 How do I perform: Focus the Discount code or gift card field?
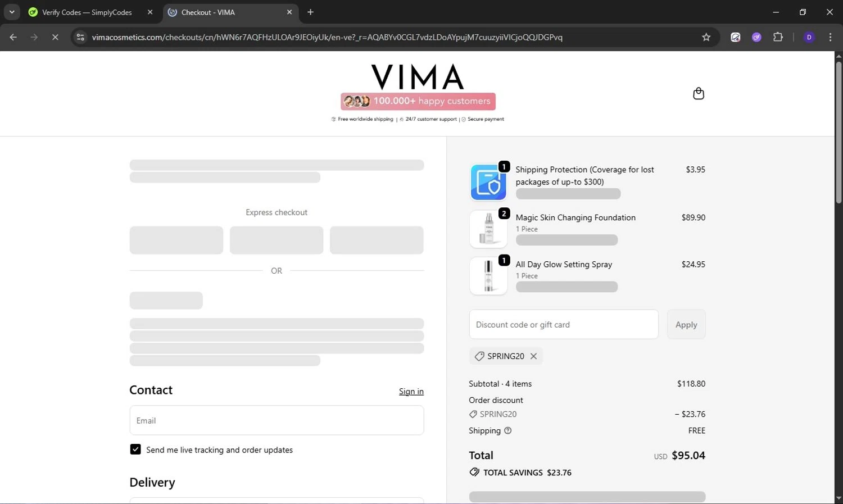pos(564,325)
